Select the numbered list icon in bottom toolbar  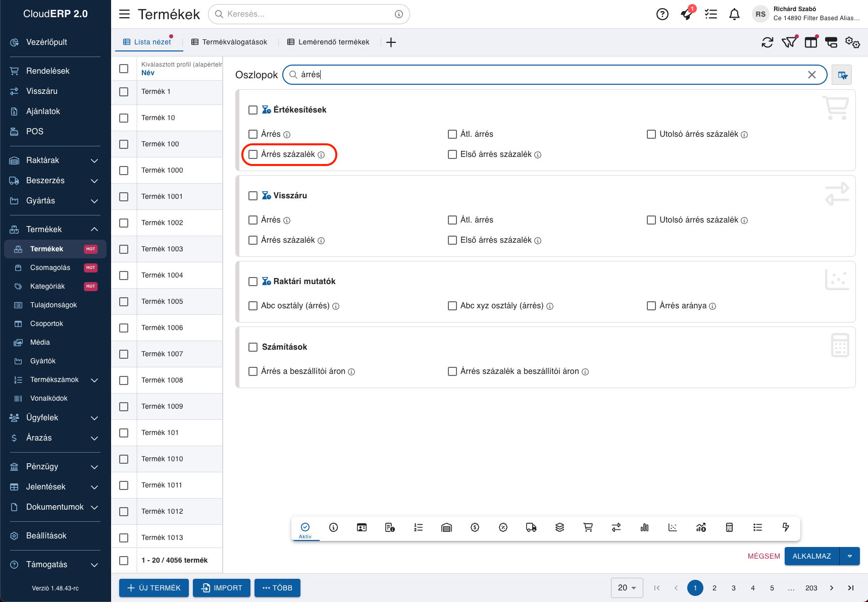coord(418,527)
